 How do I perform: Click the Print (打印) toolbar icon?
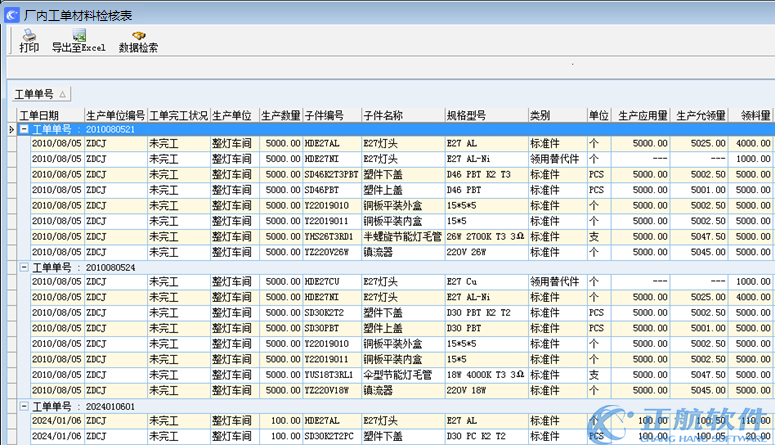click(x=29, y=41)
